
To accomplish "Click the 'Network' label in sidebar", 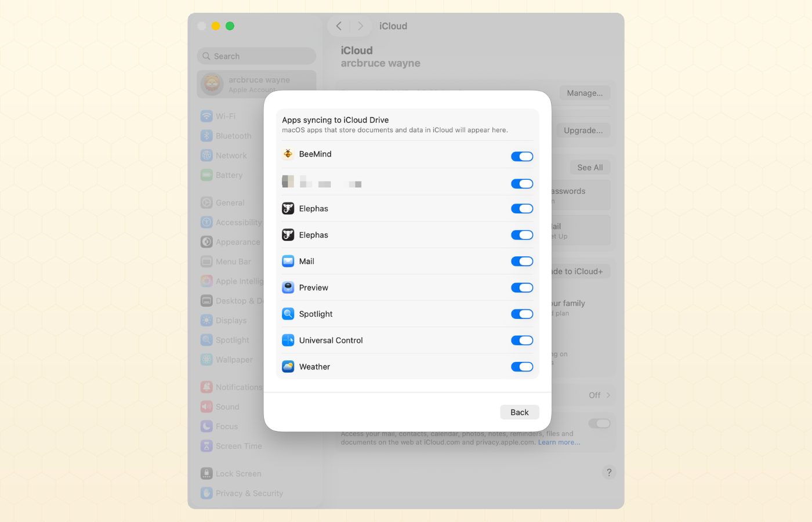I will pos(231,155).
